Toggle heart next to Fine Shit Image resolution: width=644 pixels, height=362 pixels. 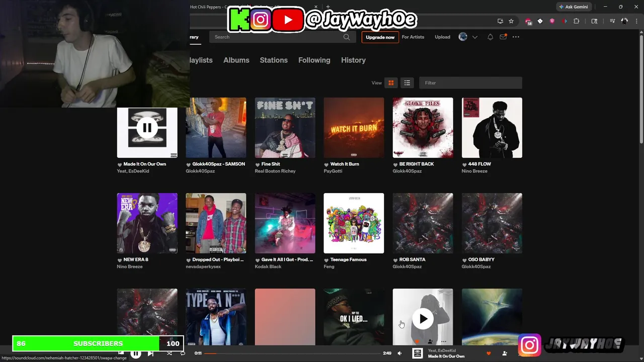coord(258,164)
